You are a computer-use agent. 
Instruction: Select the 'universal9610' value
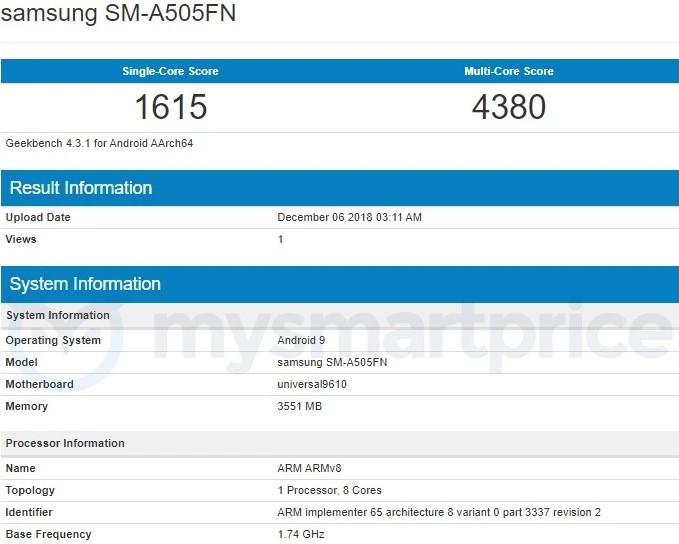(x=312, y=384)
